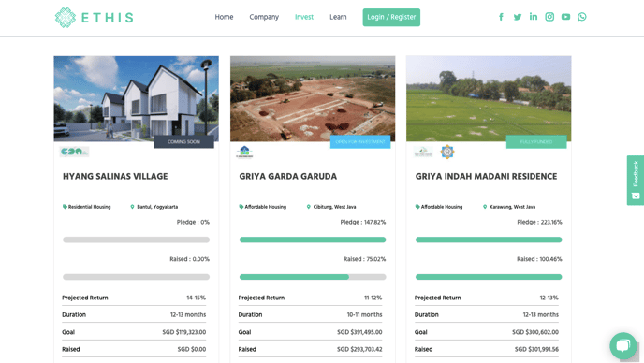644x363 pixels.
Task: Click the Pledge : 223.16% text
Action: pos(539,222)
